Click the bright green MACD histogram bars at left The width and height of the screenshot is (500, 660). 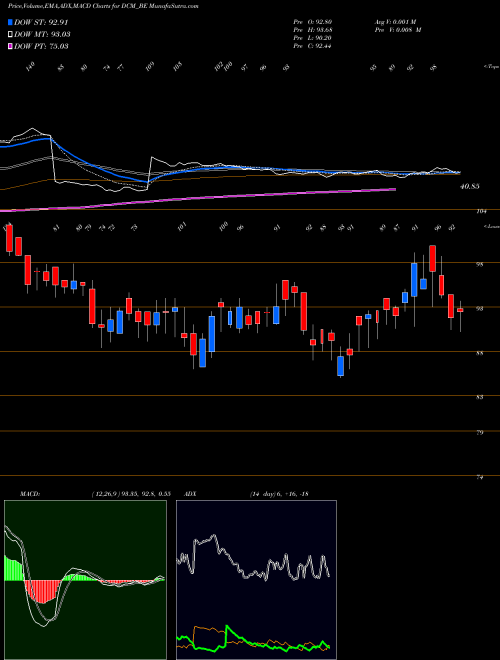coord(13,568)
